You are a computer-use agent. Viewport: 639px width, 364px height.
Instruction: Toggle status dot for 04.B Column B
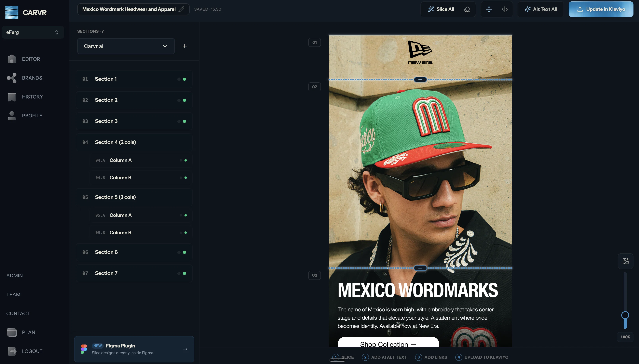click(186, 177)
